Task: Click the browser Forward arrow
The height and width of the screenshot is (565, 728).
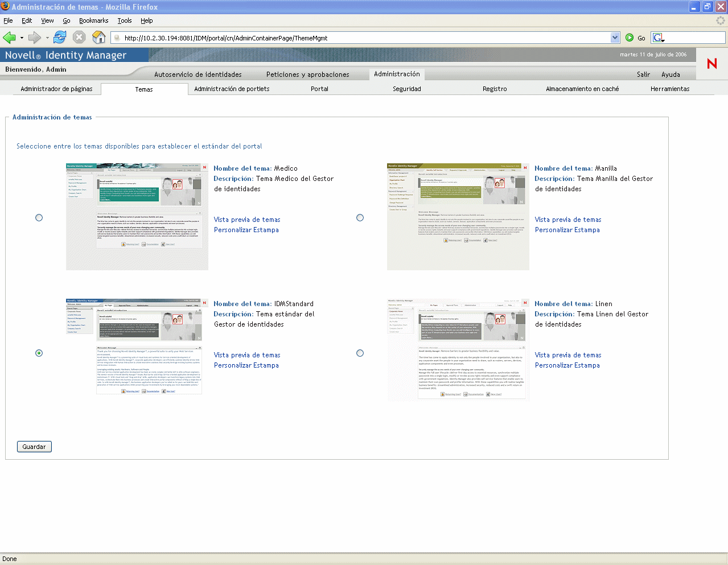Action: (34, 38)
